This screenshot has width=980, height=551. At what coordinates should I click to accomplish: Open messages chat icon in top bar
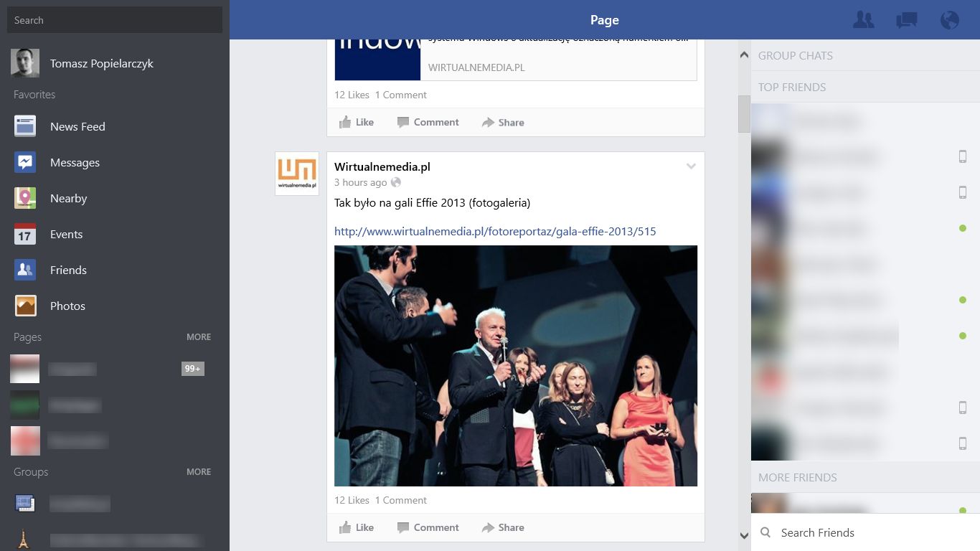[x=907, y=20]
